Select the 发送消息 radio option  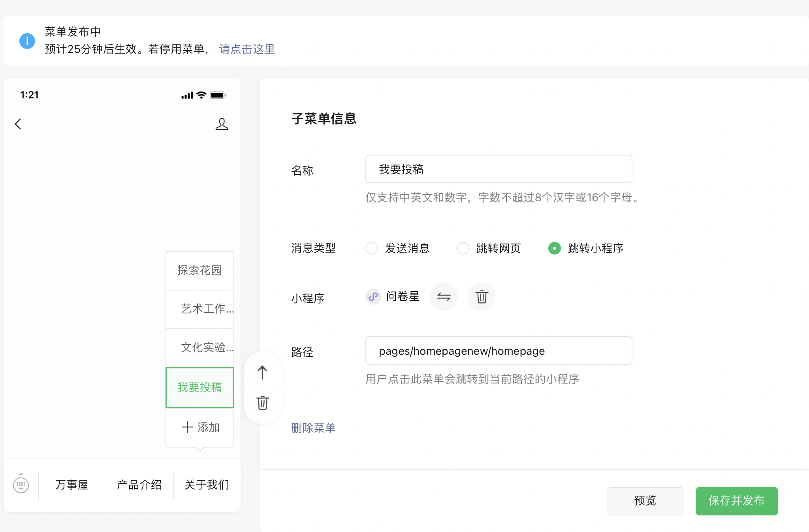pos(372,248)
